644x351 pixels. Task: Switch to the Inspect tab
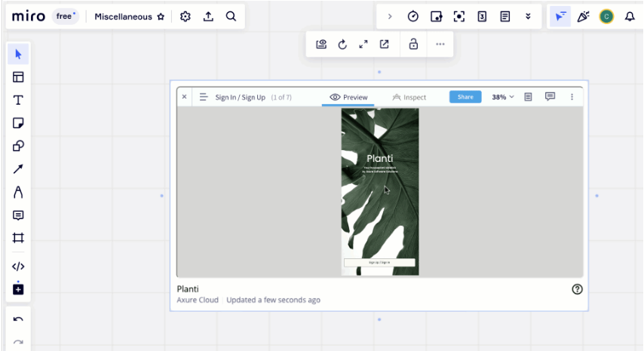tap(409, 97)
